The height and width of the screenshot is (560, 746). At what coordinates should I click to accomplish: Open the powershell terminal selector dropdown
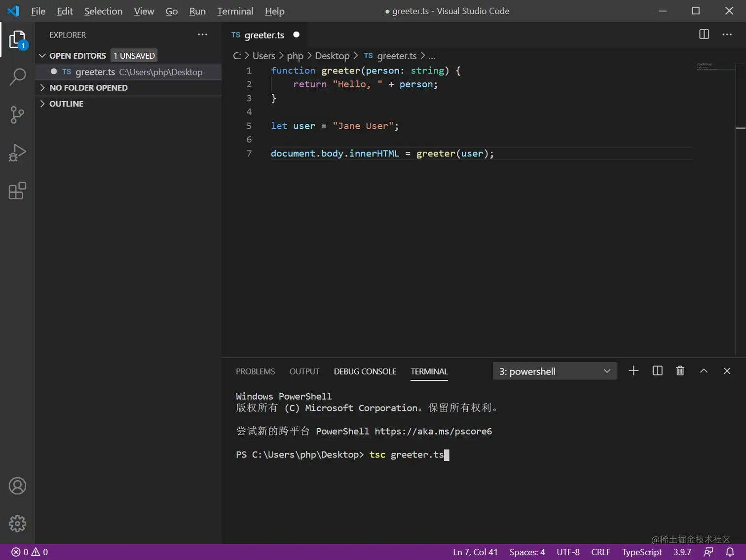click(555, 371)
